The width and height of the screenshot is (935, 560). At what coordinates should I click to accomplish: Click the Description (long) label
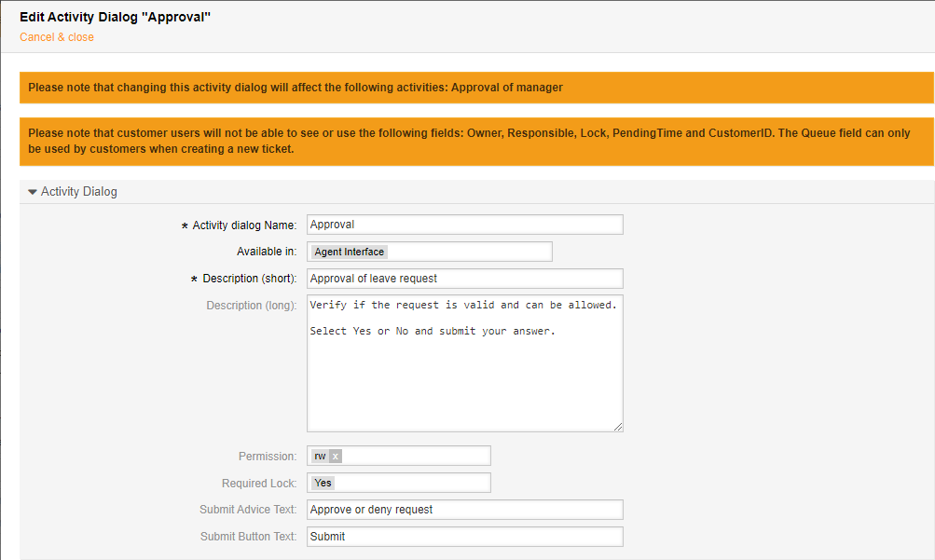[x=251, y=306]
